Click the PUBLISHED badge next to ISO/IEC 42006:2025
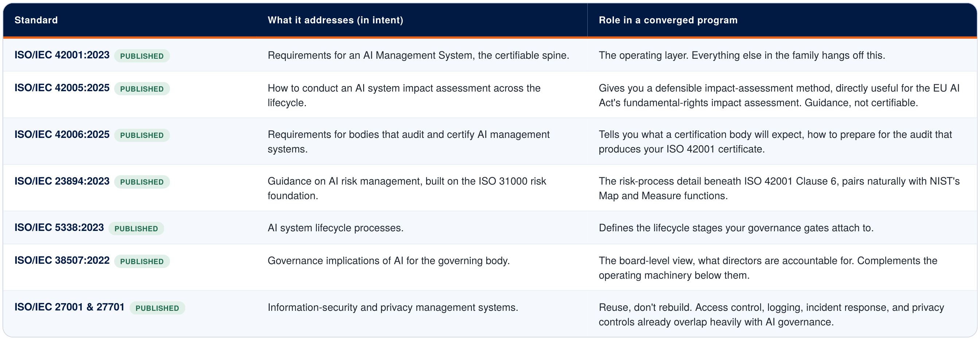 (x=142, y=135)
